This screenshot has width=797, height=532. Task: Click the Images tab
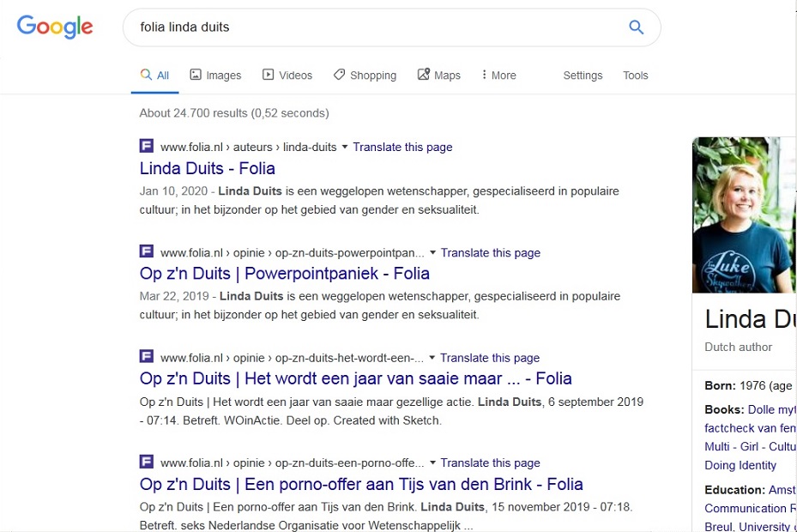click(215, 76)
